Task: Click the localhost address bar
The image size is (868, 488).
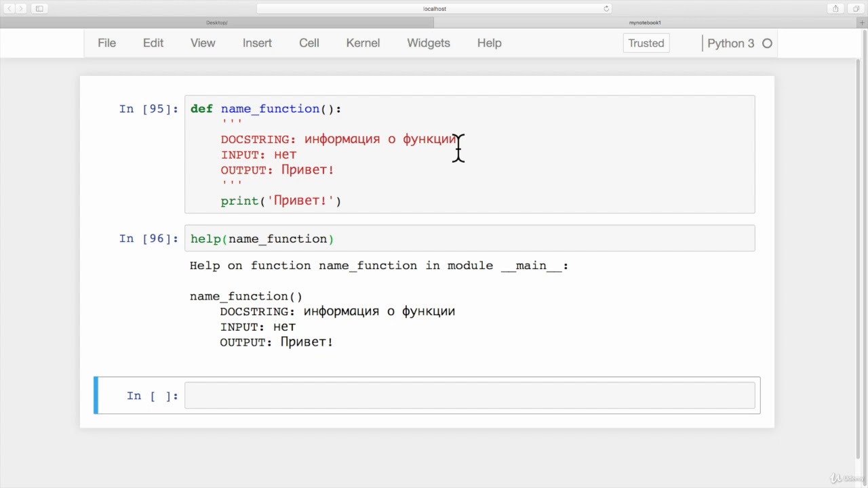Action: pyautogui.click(x=434, y=8)
